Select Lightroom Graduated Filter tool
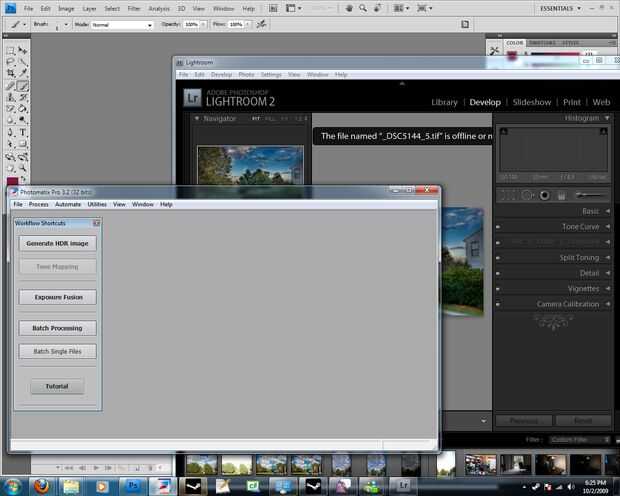Image resolution: width=620 pixels, height=496 pixels. [x=561, y=195]
